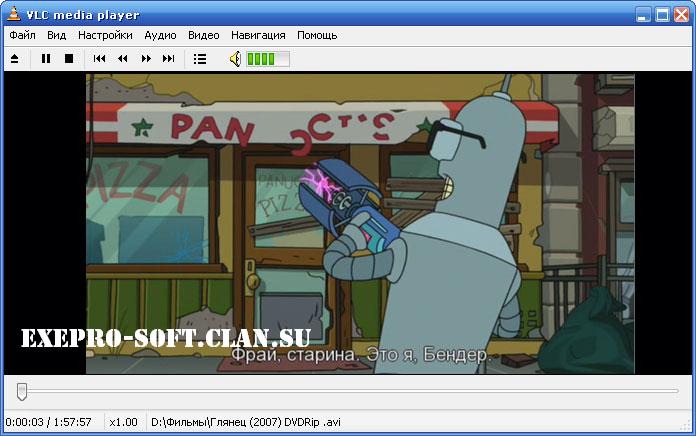Maximize the VLC media player window

[x=662, y=15]
